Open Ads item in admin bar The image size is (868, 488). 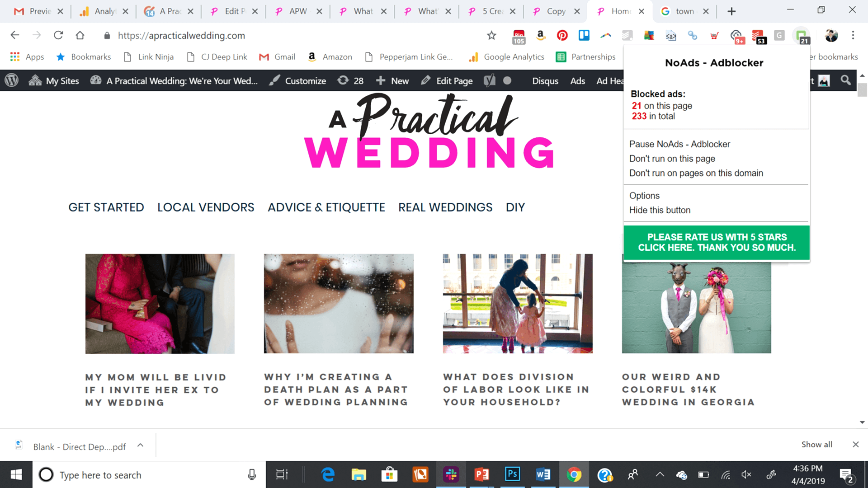coord(577,81)
